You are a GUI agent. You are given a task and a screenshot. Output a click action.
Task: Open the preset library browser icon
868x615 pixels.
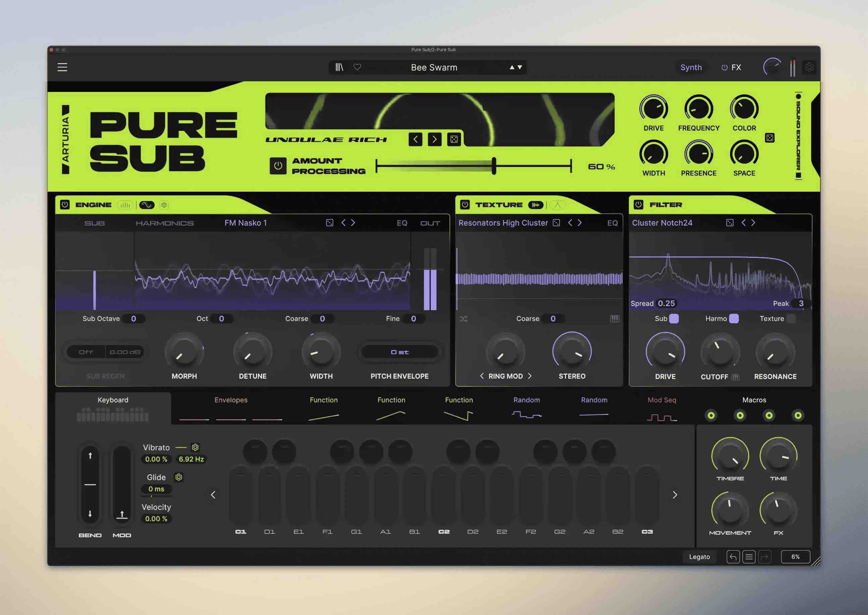click(339, 67)
